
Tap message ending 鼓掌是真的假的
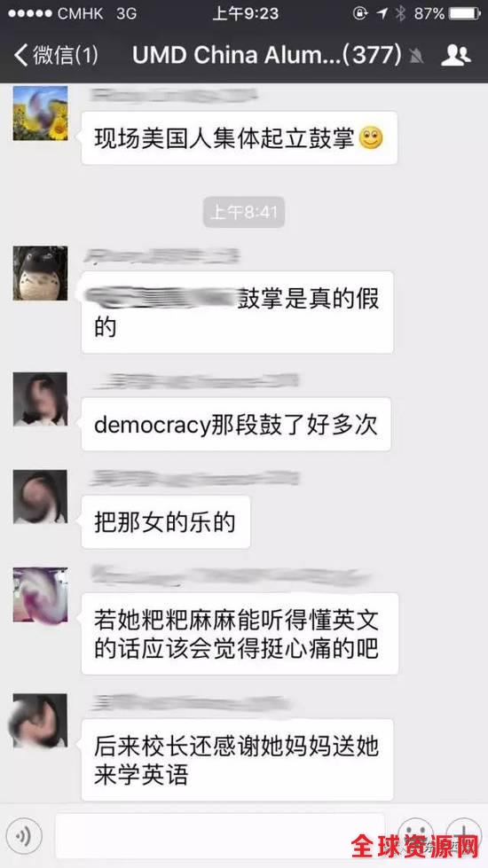(237, 312)
